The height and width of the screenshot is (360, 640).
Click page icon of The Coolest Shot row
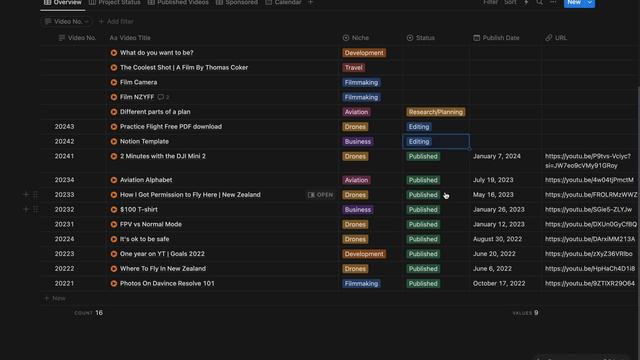[114, 67]
